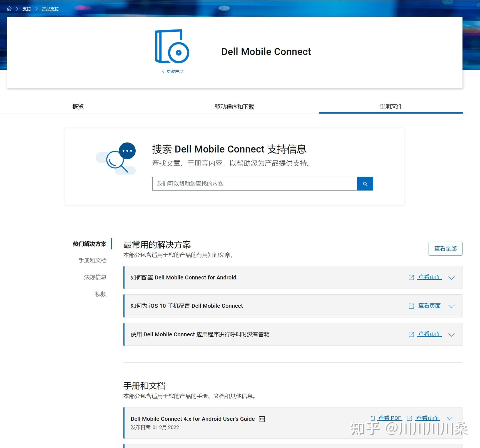Click the Dell Mobile Connect 4.x User's Guide title
Screen dimensions: 480x448
[x=193, y=419]
